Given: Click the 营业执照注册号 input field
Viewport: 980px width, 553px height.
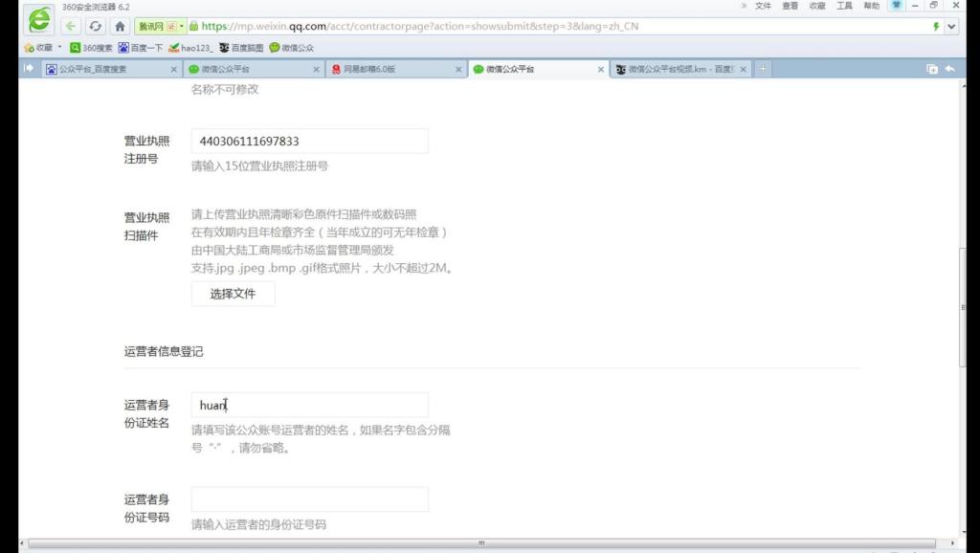Looking at the screenshot, I should [x=310, y=142].
